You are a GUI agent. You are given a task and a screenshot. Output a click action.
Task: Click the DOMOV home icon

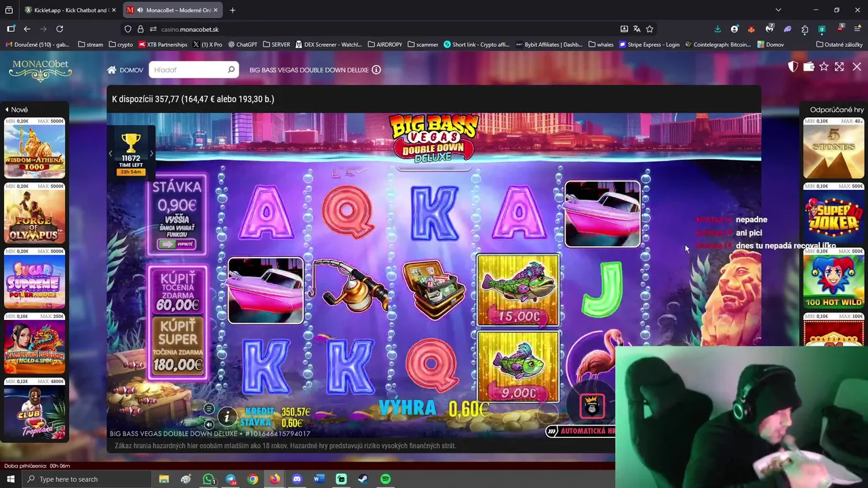click(x=112, y=70)
